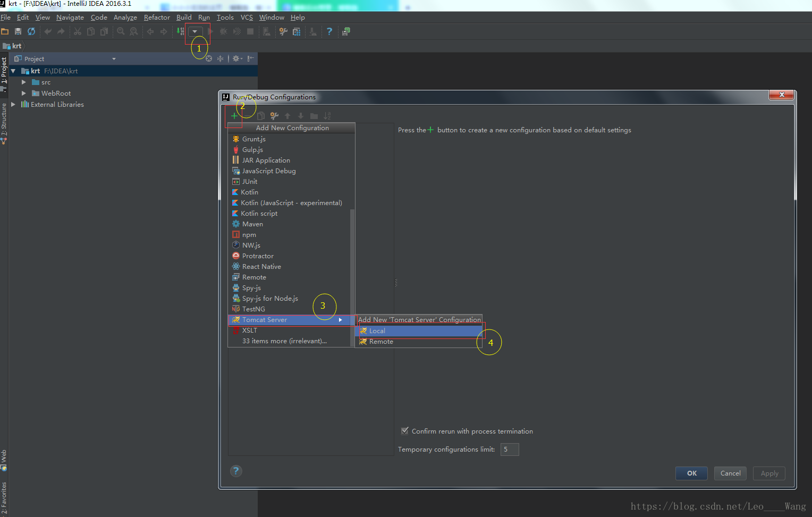Screen dimensions: 812x517
Task: Click the krt breadcrumb in navigation bar
Action: click(x=12, y=46)
